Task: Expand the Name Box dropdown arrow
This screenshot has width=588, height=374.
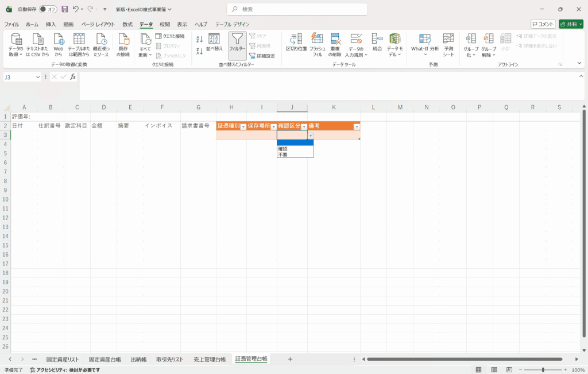Action: (x=38, y=77)
